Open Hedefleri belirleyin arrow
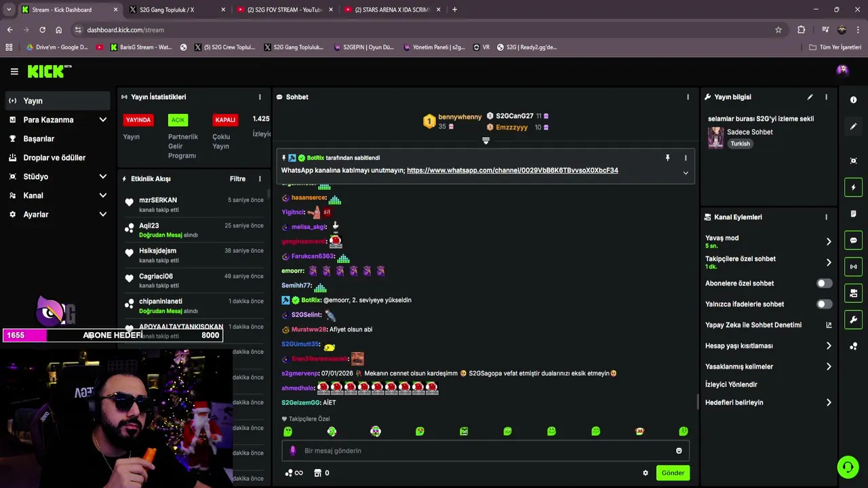Screen dimensions: 868x488 829,403
